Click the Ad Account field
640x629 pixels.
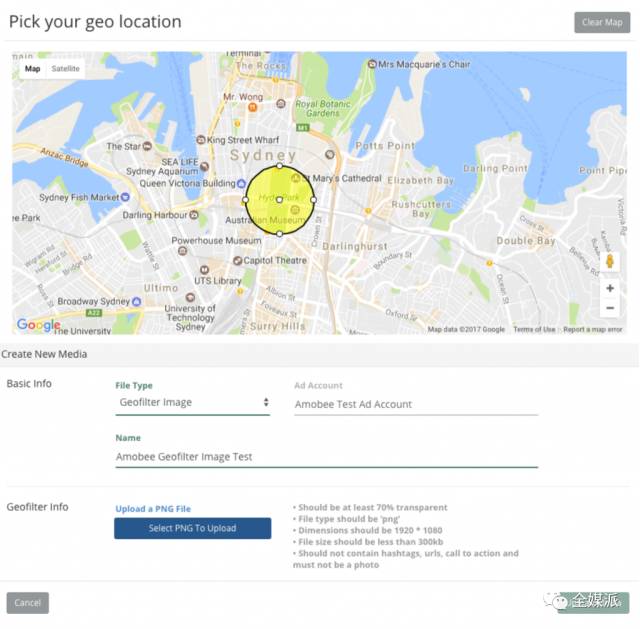click(416, 405)
